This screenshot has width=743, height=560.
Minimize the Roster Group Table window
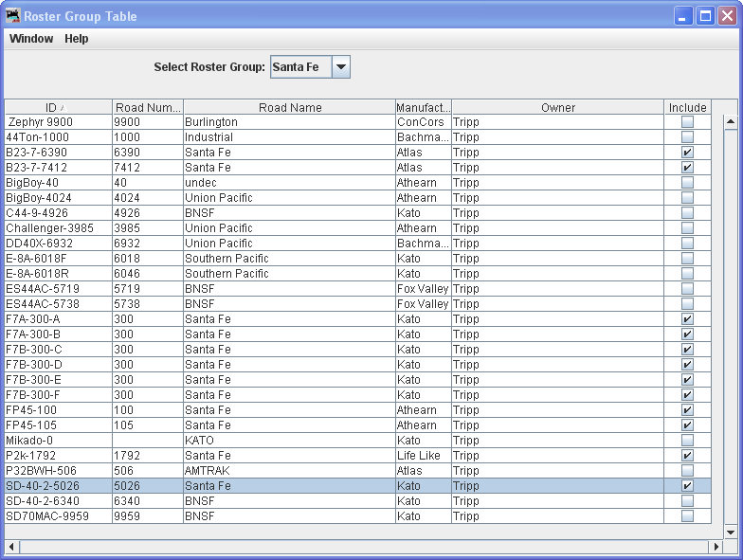click(x=683, y=16)
